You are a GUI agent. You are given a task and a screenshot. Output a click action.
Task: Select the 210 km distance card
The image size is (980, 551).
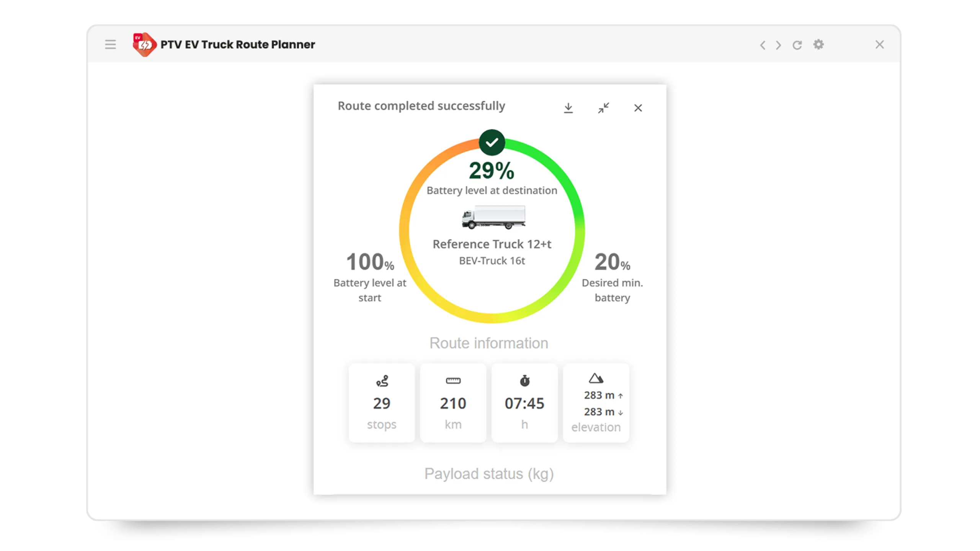click(x=453, y=403)
